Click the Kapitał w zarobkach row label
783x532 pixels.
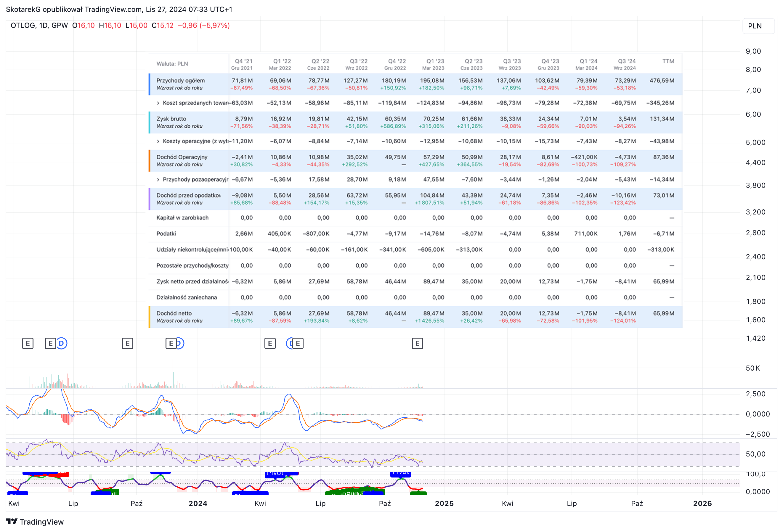(182, 218)
